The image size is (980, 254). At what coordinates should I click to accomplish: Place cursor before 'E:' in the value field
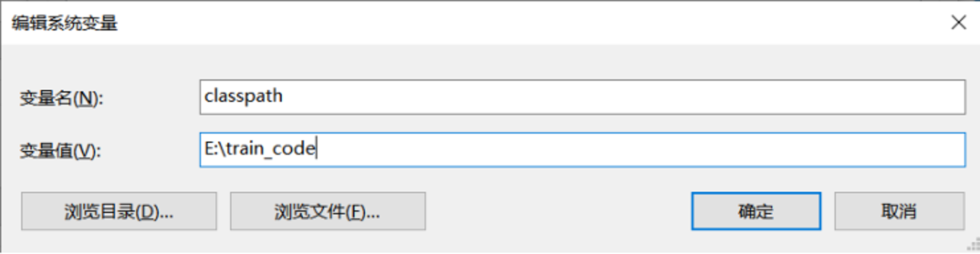point(204,149)
